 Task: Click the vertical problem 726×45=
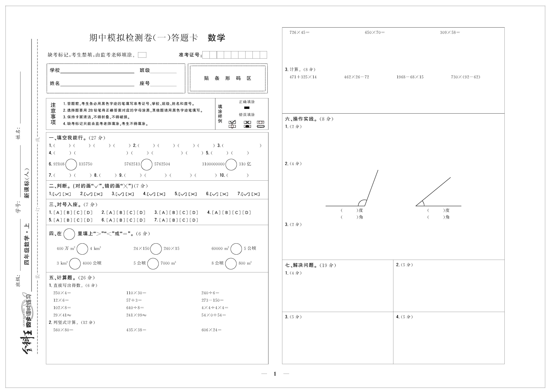pyautogui.click(x=299, y=32)
